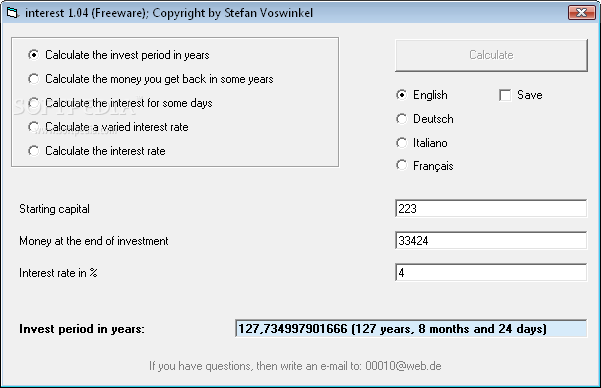
Task: Click the Interest rate in % label
Action: (58, 273)
